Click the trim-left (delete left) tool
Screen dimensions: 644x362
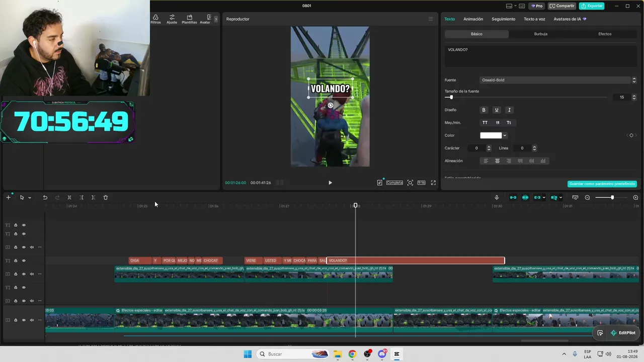tap(82, 198)
